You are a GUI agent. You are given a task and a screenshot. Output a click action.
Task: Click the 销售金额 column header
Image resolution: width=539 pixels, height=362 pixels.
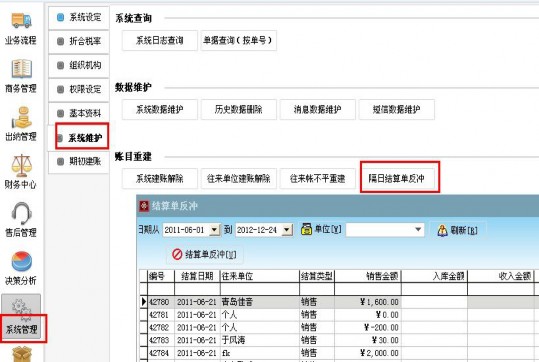368,276
